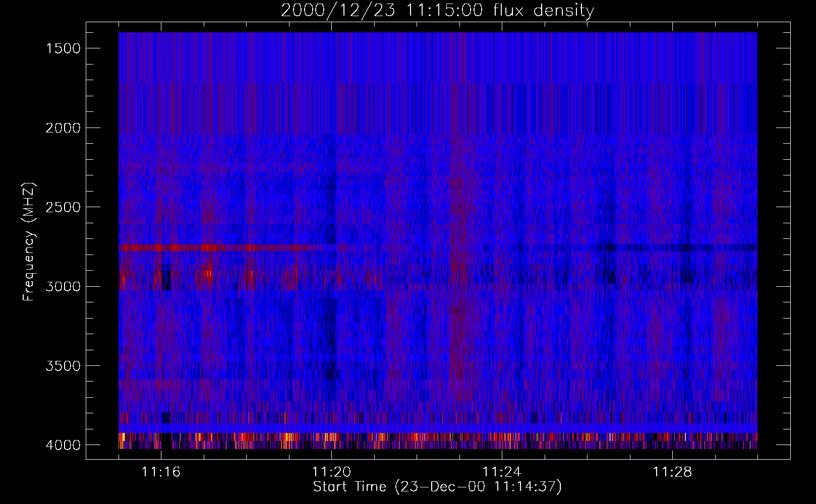Select the 2500 frequency axis label
Screen dimensions: 816x504
(x=63, y=207)
